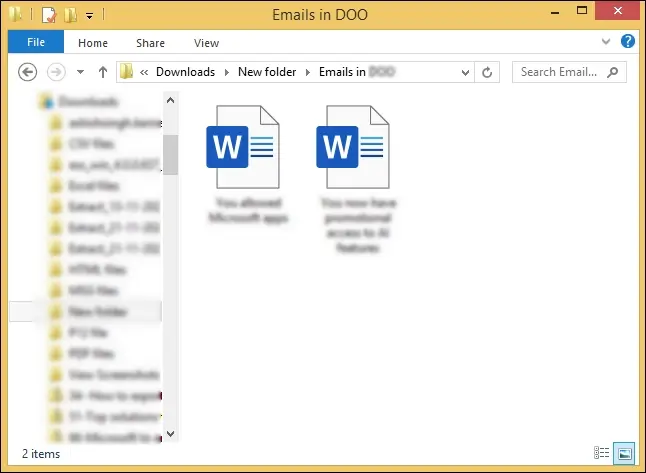The height and width of the screenshot is (473, 646).
Task: Switch to the Home ribbon tab
Action: coord(93,43)
